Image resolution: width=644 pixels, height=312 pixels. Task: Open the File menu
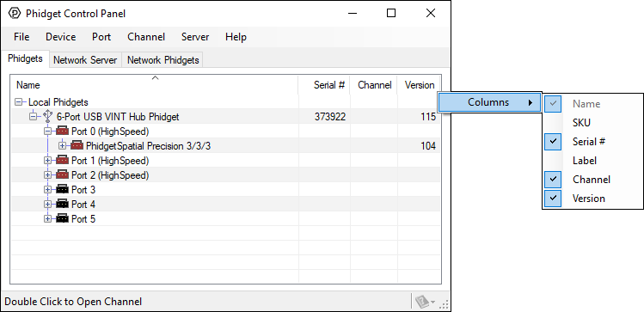21,37
